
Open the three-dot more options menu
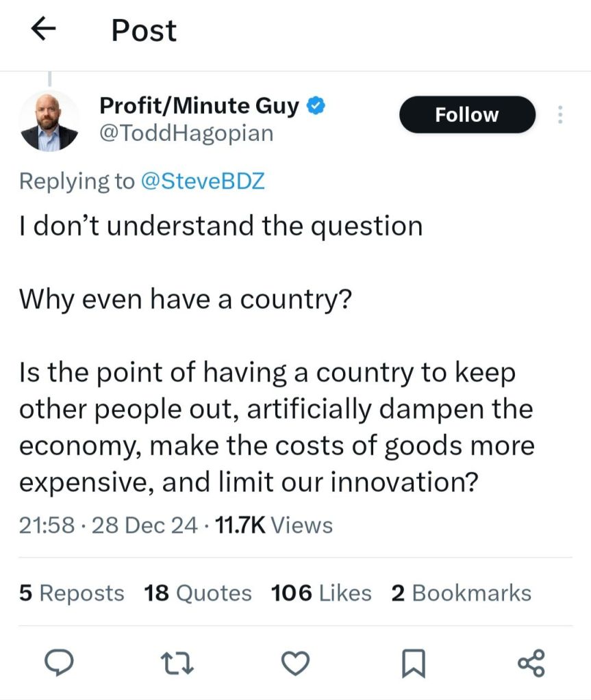pyautogui.click(x=559, y=115)
